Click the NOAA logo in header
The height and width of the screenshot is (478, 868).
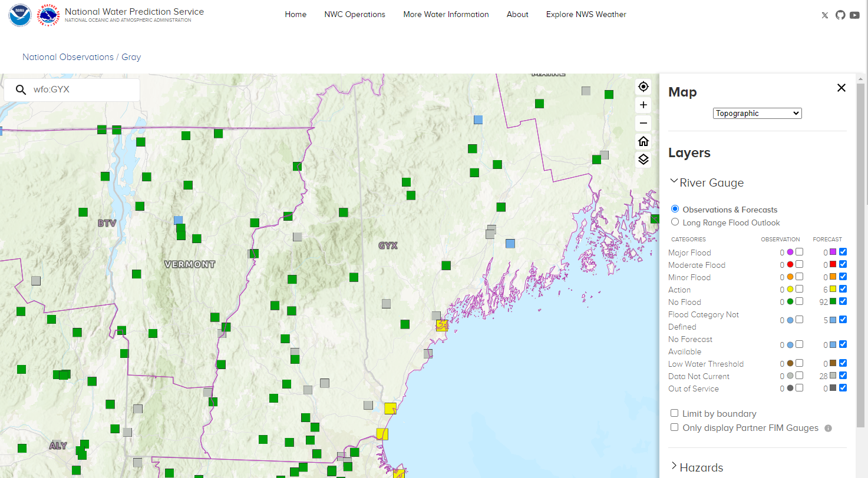[x=19, y=15]
